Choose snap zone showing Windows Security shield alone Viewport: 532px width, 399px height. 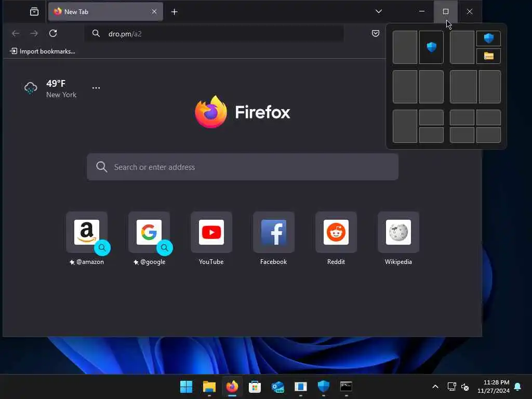click(x=431, y=47)
